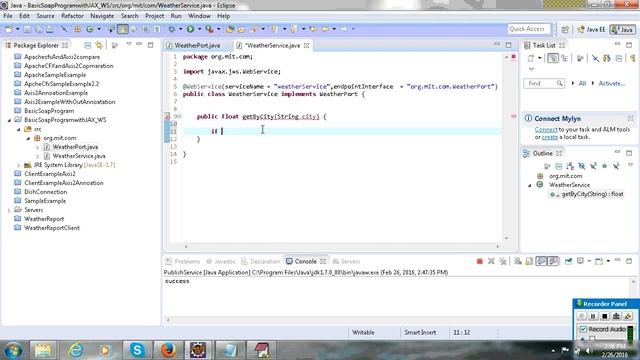Click Pin Console icon

click(x=568, y=261)
